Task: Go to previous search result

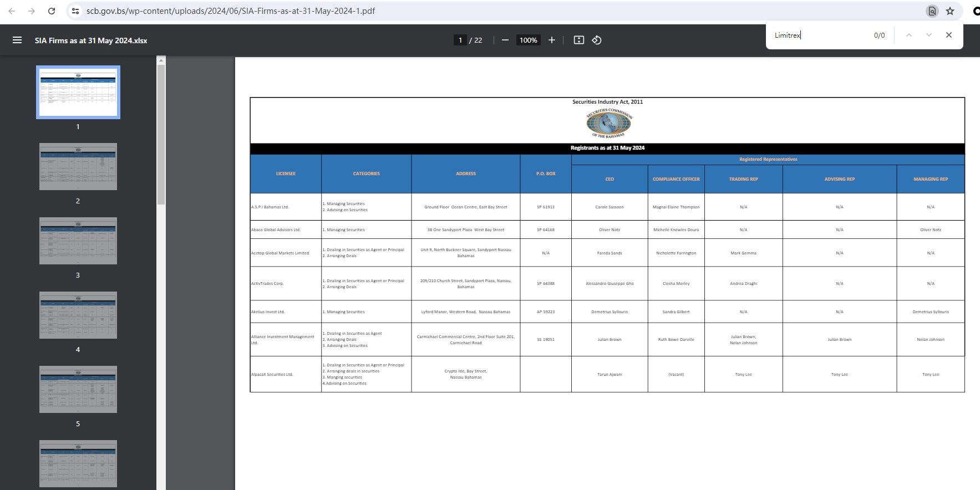Action: [x=908, y=35]
